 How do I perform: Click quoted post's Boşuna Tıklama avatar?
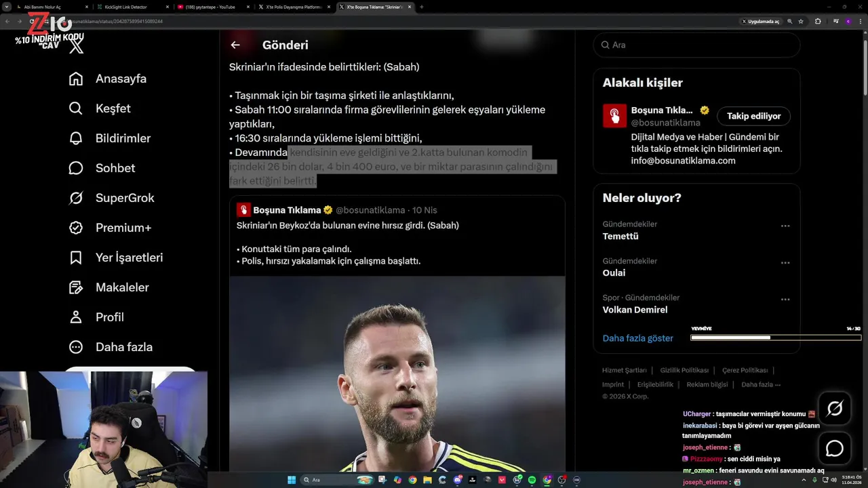(x=243, y=210)
